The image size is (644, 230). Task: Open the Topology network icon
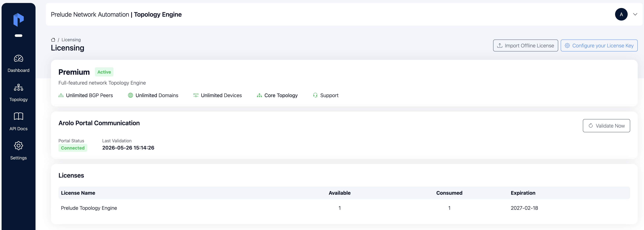pos(19,88)
